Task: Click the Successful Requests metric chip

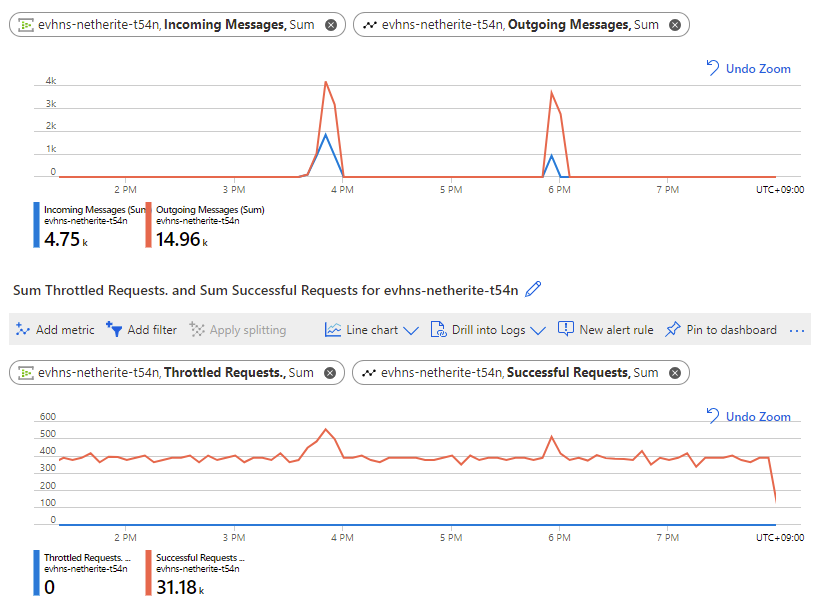Action: tap(521, 373)
